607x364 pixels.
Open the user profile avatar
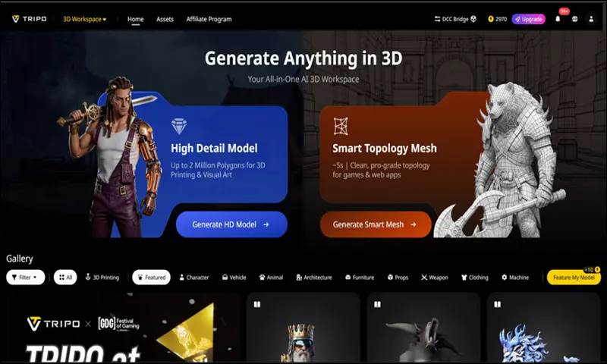pos(592,19)
